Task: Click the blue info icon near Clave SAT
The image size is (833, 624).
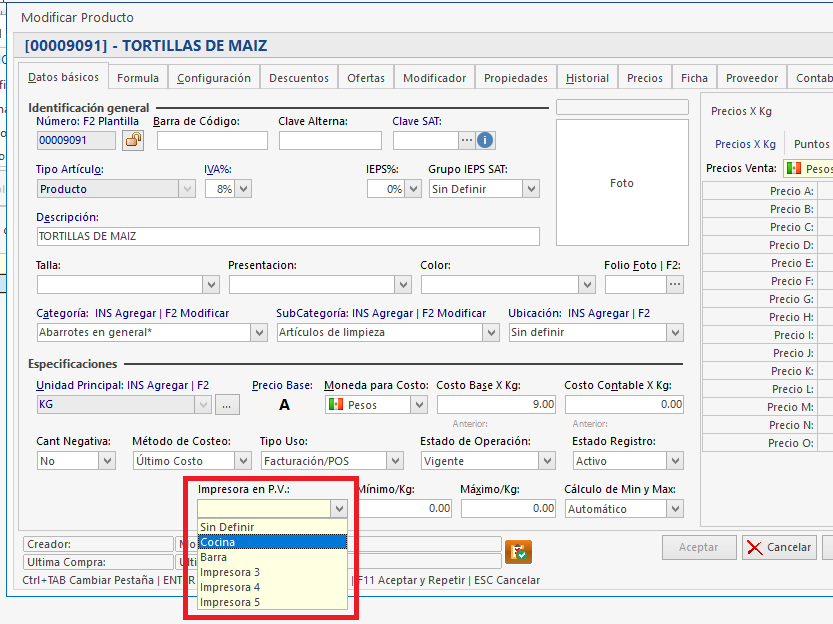Action: pos(486,140)
